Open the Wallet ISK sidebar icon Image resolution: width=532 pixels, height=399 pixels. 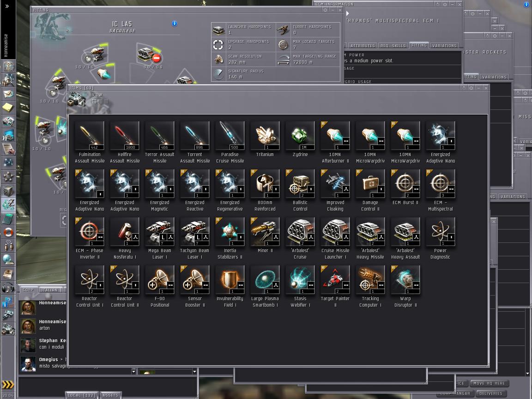[x=8, y=205]
